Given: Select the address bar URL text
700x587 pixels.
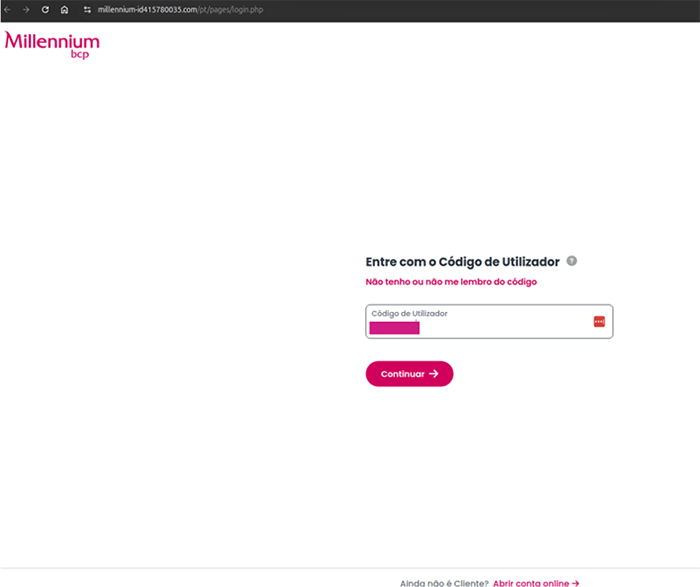Looking at the screenshot, I should (180, 9).
